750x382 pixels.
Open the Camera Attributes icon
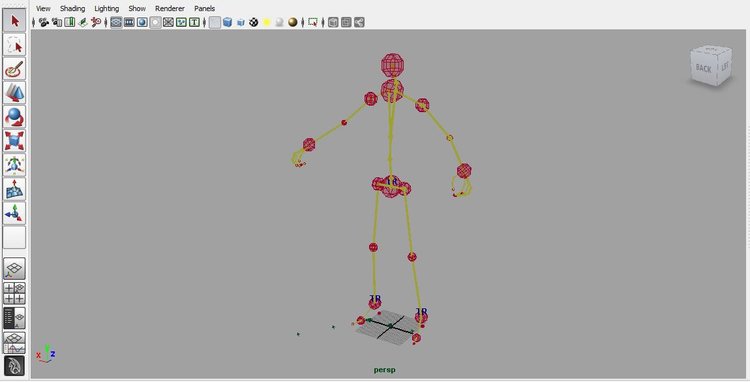pyautogui.click(x=57, y=22)
